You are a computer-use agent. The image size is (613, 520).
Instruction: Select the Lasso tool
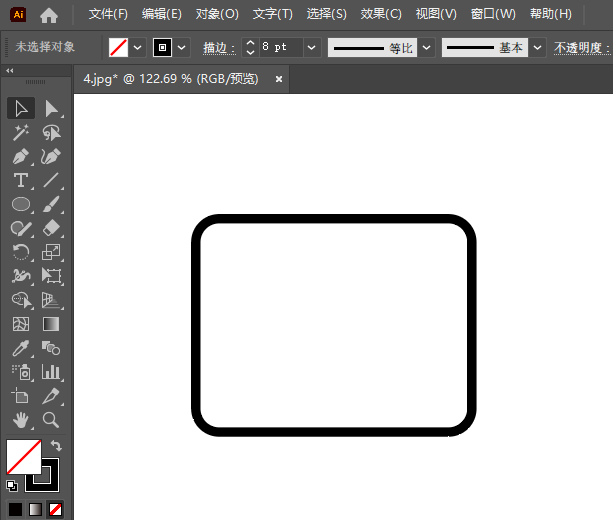[51, 133]
